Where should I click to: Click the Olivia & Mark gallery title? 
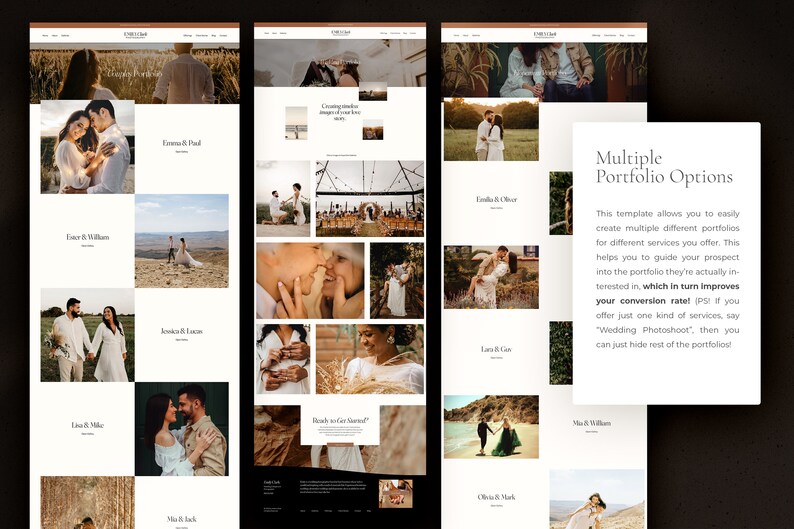click(497, 497)
